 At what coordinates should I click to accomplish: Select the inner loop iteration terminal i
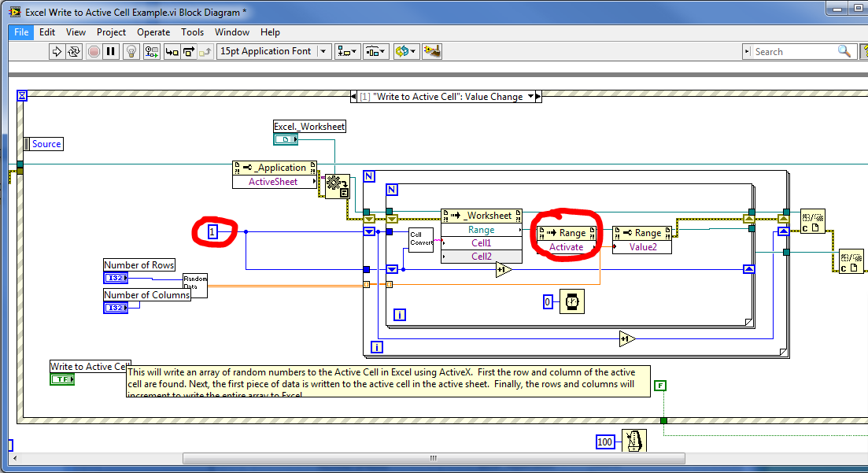click(x=399, y=315)
